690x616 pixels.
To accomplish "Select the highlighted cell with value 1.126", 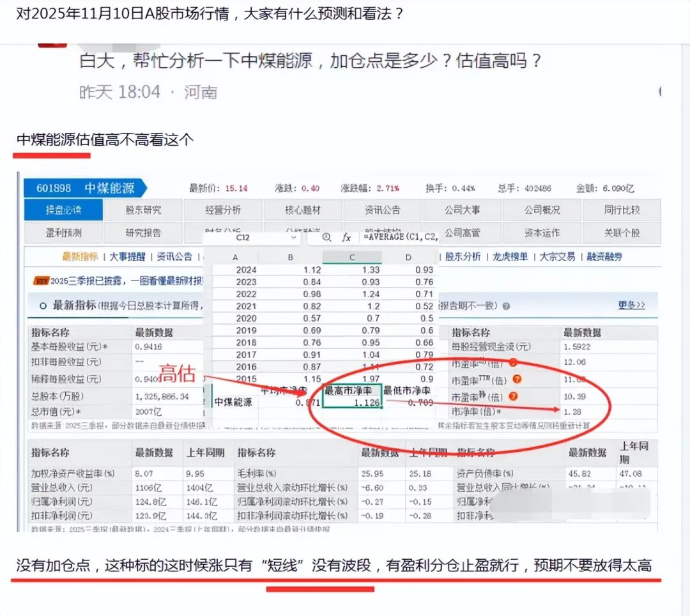I will (x=352, y=402).
